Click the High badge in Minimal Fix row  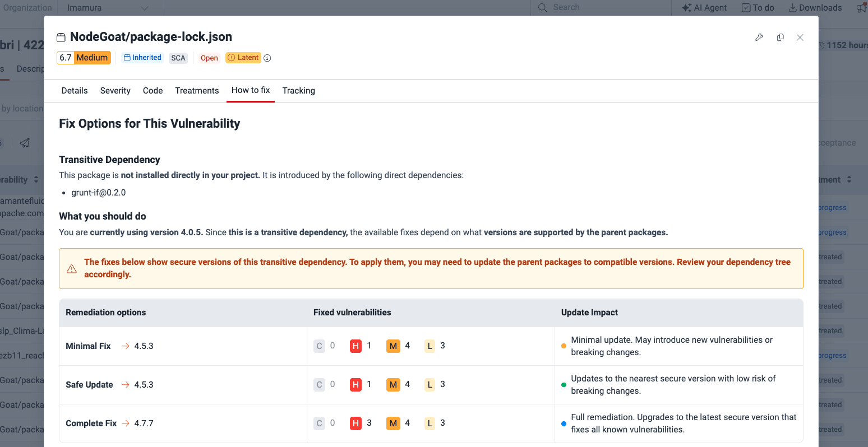tap(355, 346)
